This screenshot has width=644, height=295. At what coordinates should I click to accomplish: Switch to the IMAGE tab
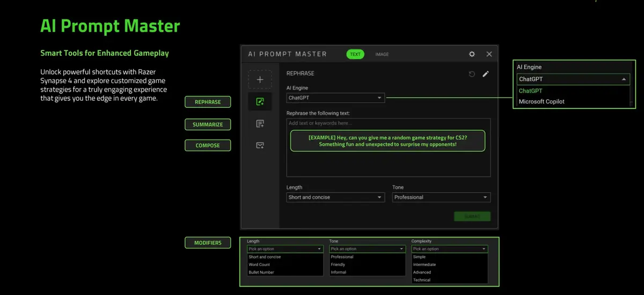(382, 54)
